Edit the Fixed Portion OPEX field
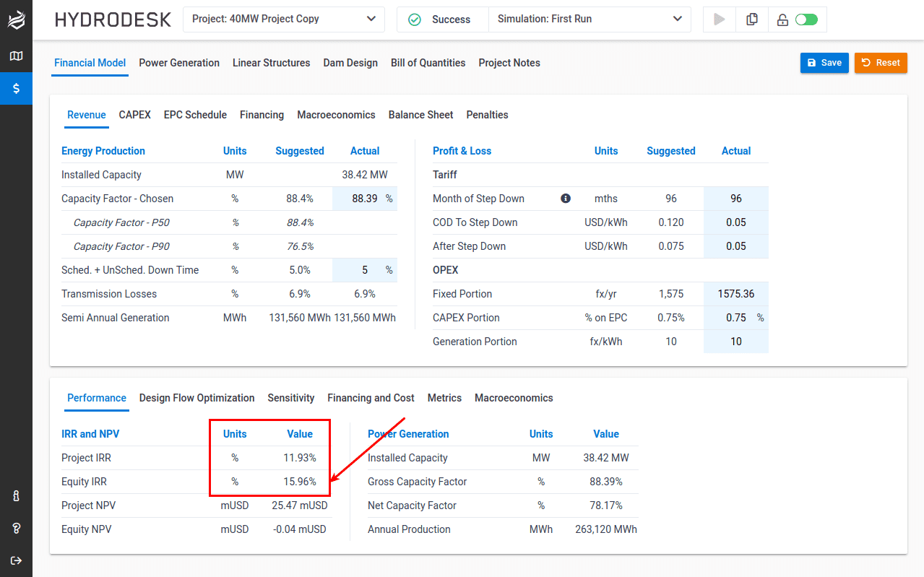 pos(736,294)
